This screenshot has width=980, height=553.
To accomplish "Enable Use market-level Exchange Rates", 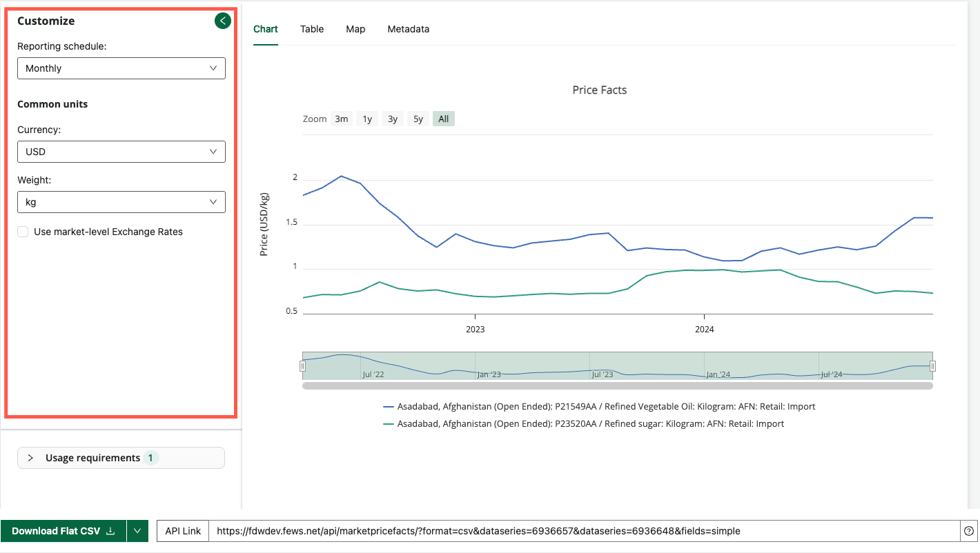I will pyautogui.click(x=23, y=232).
